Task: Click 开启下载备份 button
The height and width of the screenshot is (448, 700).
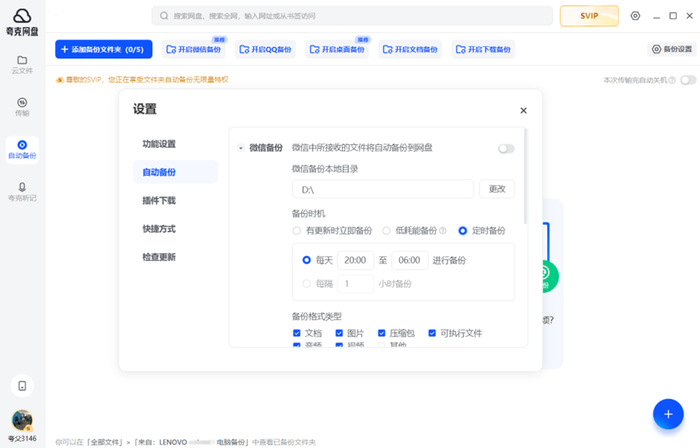Action: click(x=483, y=49)
